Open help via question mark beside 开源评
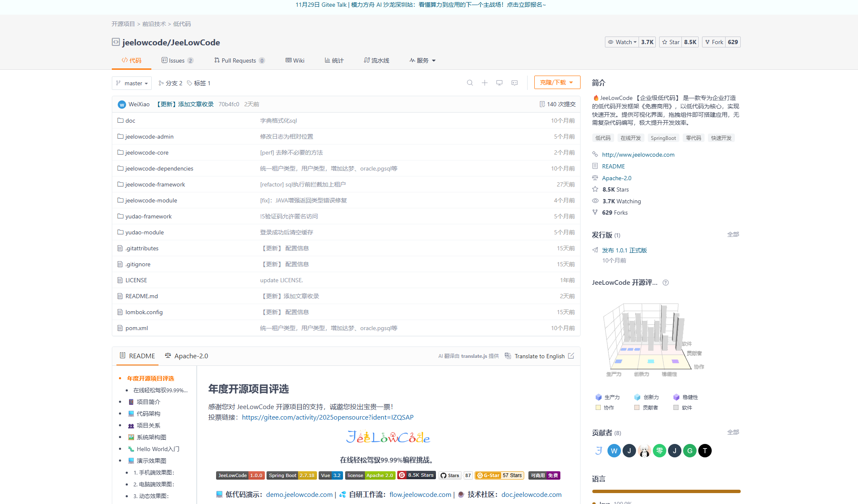Viewport: 858px width, 504px height. [x=665, y=282]
